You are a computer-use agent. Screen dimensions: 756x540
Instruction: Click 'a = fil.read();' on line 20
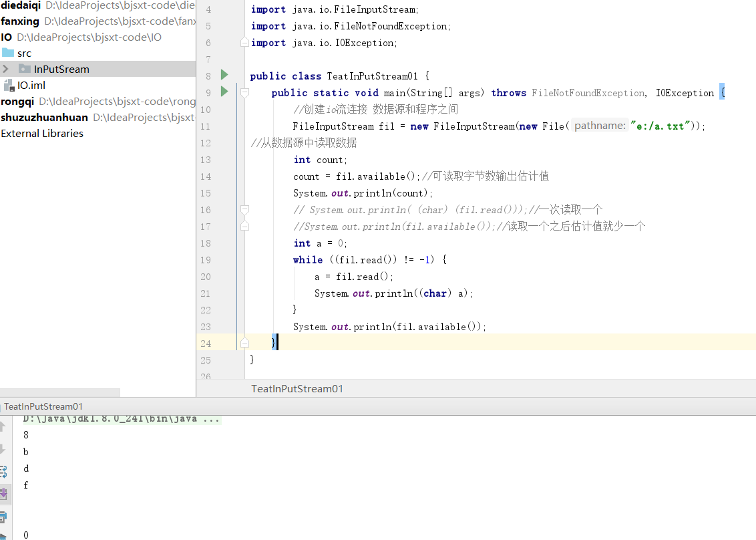[x=354, y=277]
